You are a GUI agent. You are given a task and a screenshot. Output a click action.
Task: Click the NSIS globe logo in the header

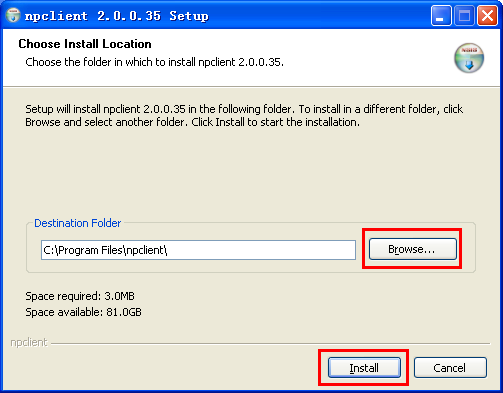(x=469, y=58)
